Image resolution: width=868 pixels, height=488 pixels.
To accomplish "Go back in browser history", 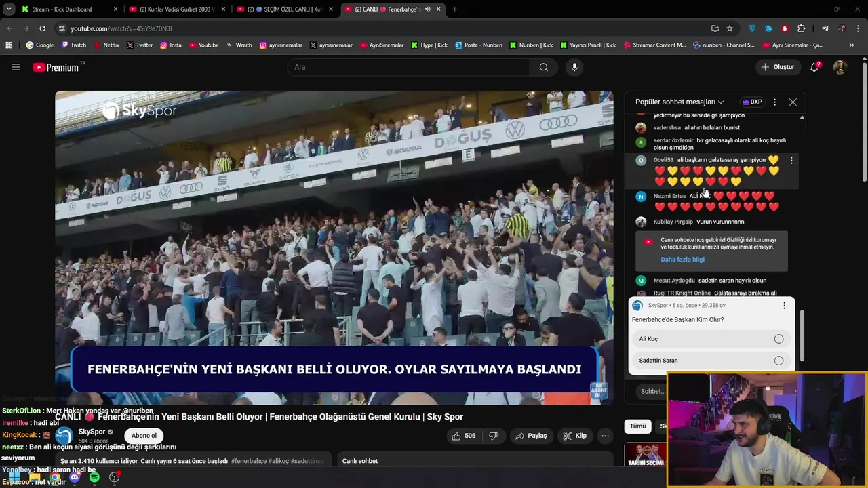I will pos(9,28).
